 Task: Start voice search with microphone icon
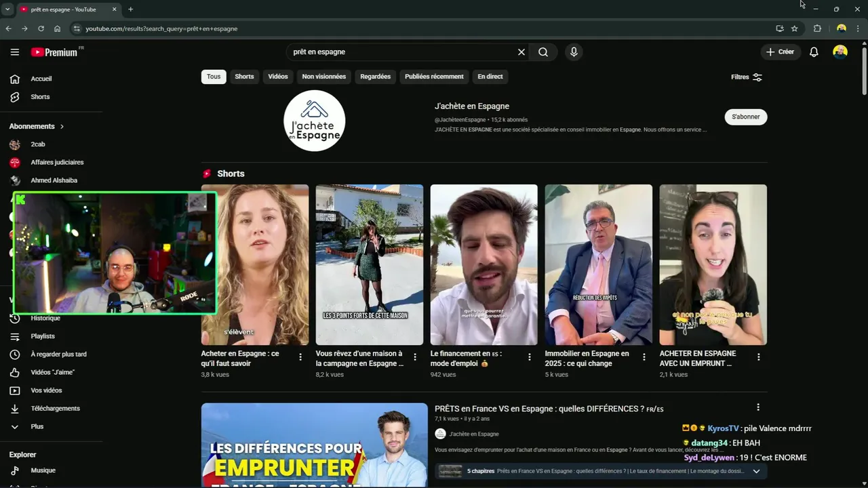574,52
